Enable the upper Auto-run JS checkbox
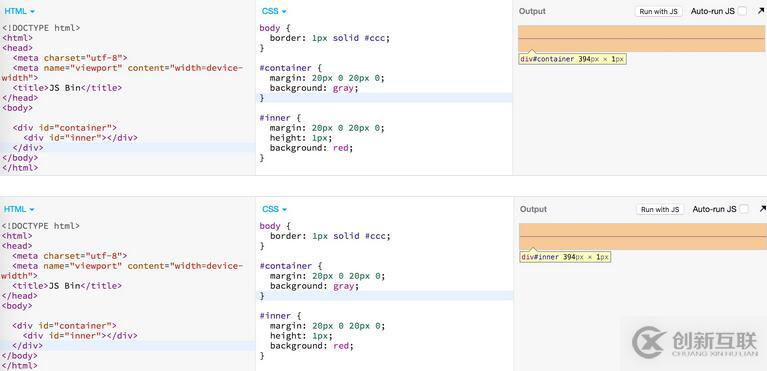Screen dimensions: 767x371 click(x=743, y=11)
